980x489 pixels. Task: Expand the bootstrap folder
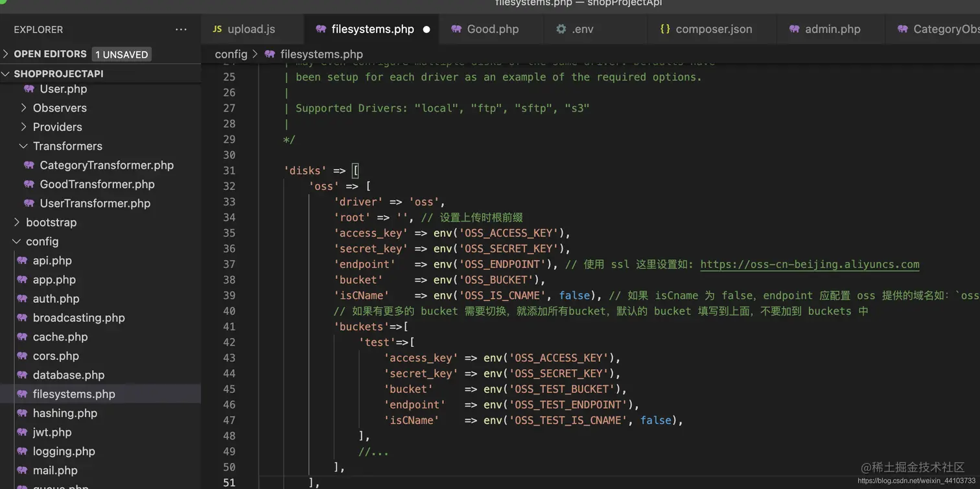click(17, 222)
